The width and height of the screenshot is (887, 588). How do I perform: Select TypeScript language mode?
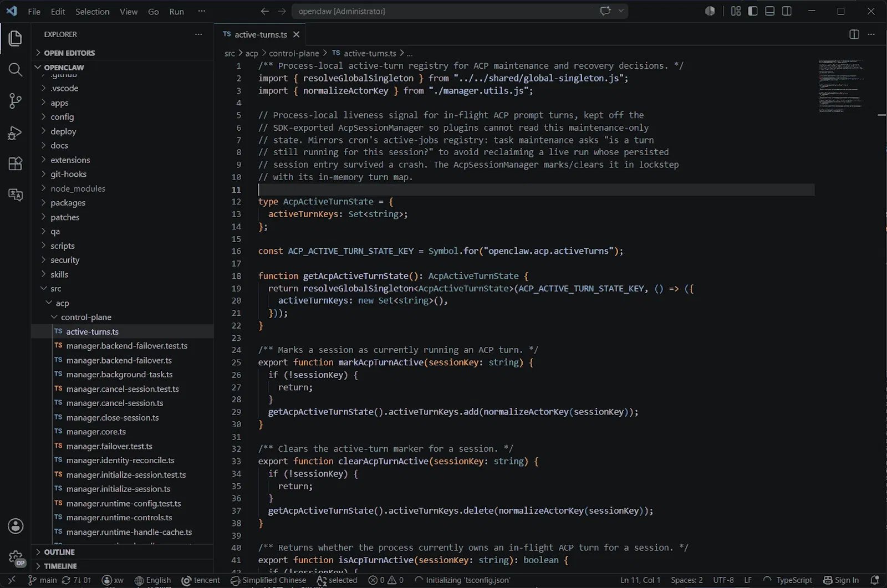point(794,580)
